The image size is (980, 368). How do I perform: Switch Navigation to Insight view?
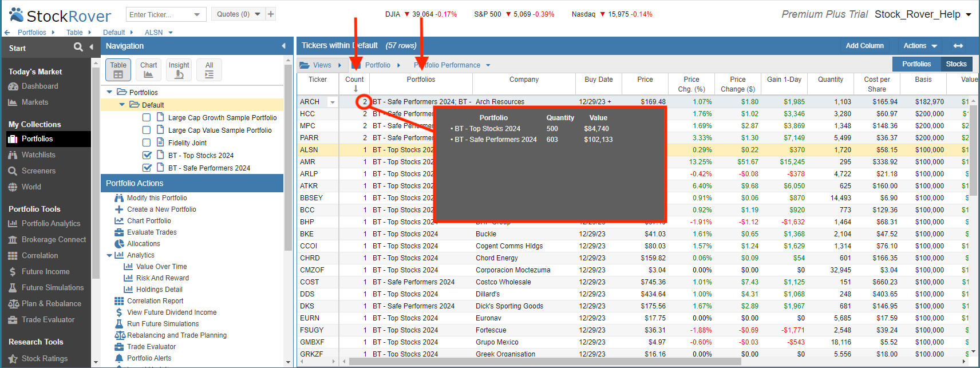point(179,70)
